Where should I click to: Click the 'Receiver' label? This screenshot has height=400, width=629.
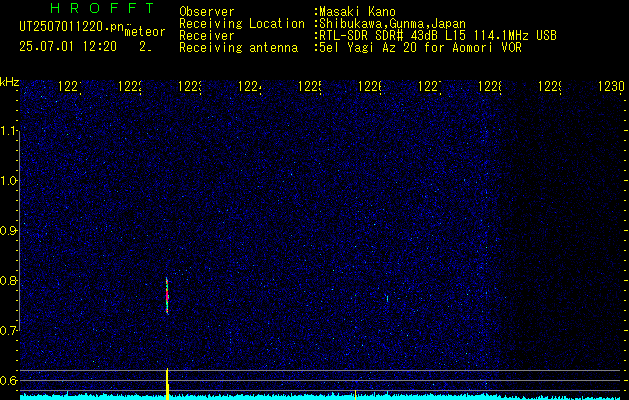coord(207,36)
